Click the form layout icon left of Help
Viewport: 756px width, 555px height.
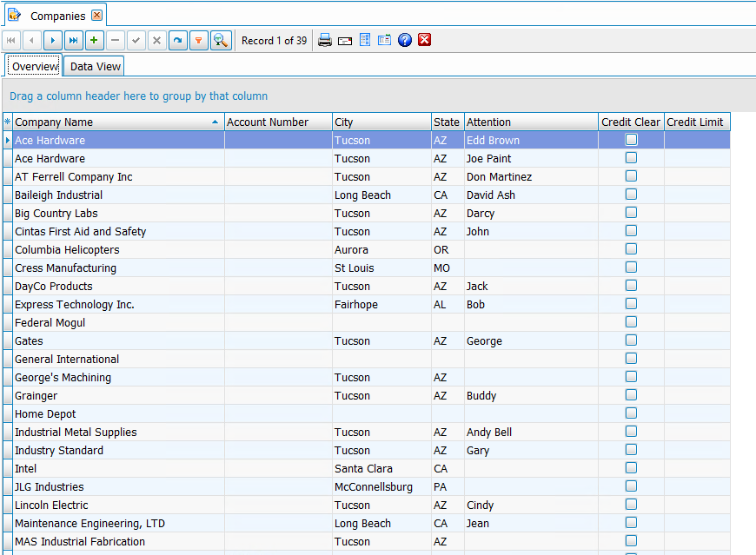pos(384,40)
